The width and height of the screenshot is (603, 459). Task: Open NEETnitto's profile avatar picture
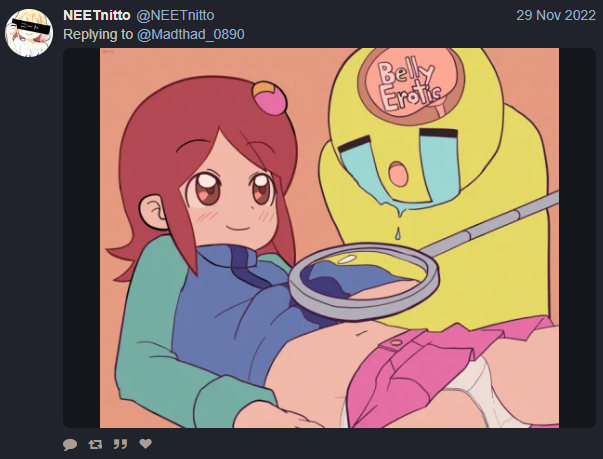[29, 33]
